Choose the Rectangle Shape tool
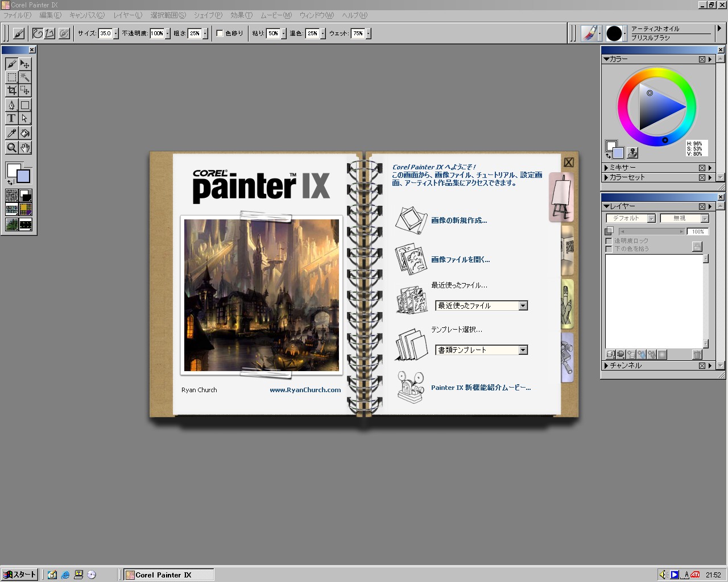Image resolution: width=728 pixels, height=582 pixels. (x=25, y=105)
